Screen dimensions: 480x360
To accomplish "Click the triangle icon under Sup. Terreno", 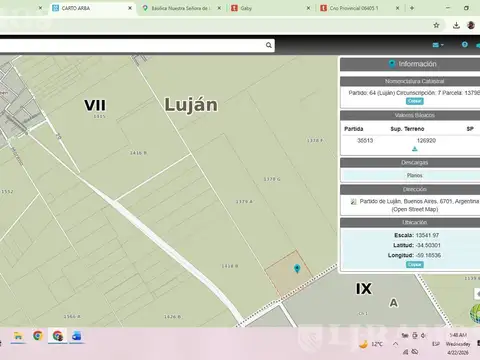I will click(x=415, y=149).
